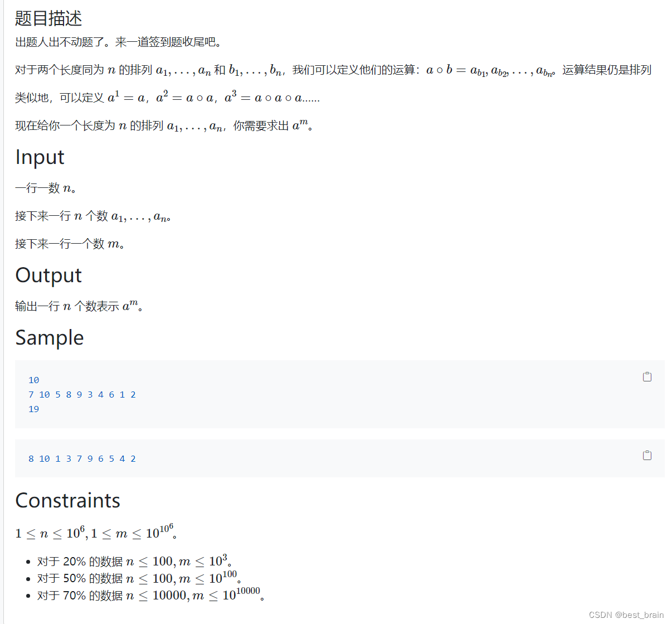Click the 'Sample' heading
The width and height of the screenshot is (672, 624).
click(x=50, y=338)
